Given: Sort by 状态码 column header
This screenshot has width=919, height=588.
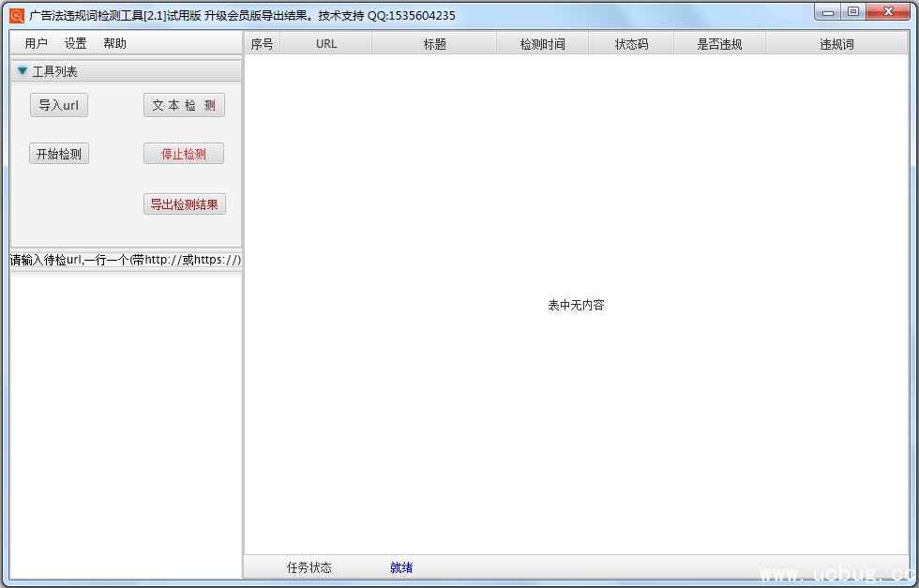Looking at the screenshot, I should tap(631, 44).
